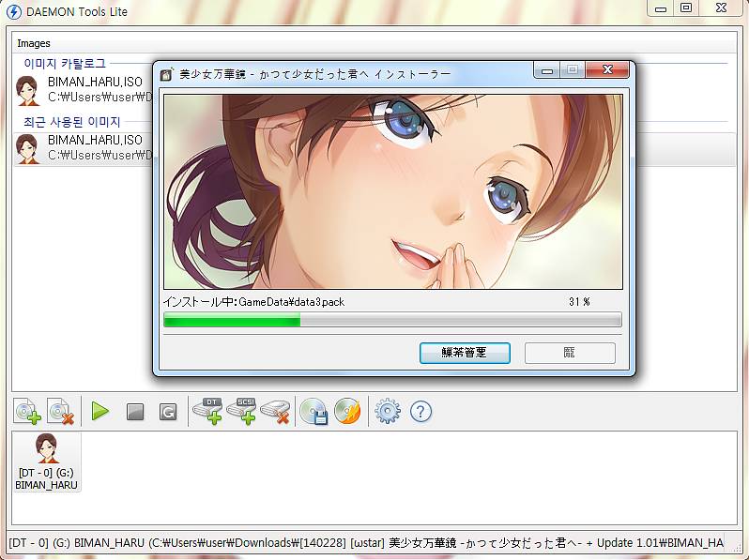Click the highlighted left button in installer
Viewport: 749px width, 560px height.
(465, 353)
